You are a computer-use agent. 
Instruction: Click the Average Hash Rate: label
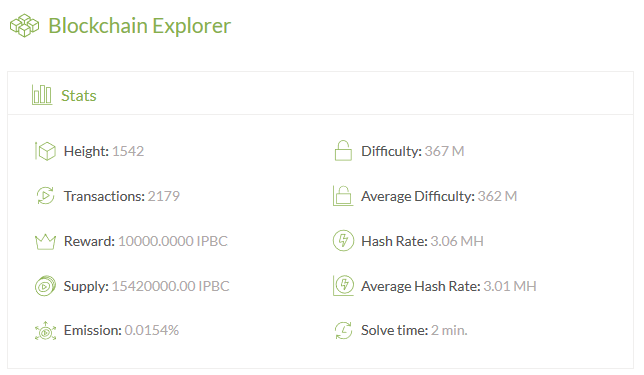[x=421, y=286]
